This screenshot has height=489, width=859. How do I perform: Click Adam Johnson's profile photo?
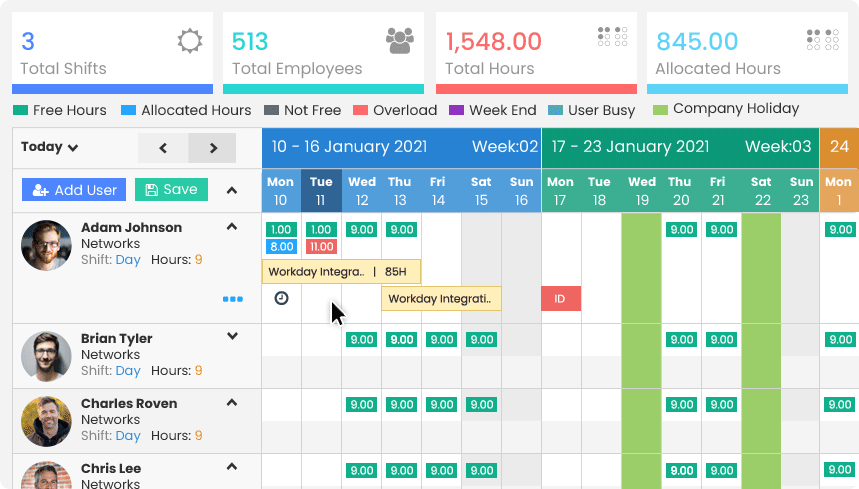click(x=46, y=246)
